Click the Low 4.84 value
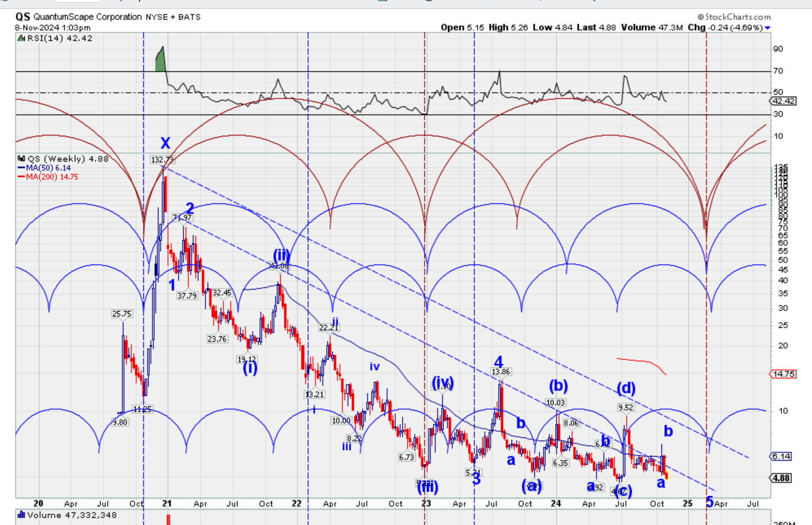Viewport: 812px width, 525px height. [x=552, y=27]
